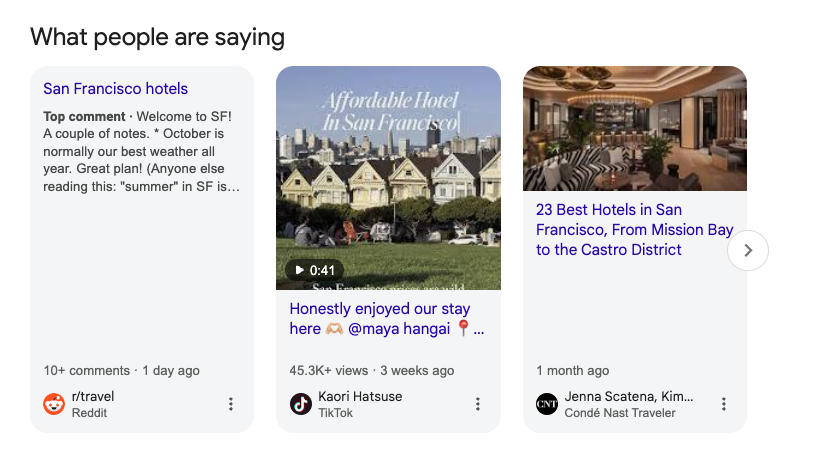Click the Jenna Scatena author name

(x=628, y=397)
